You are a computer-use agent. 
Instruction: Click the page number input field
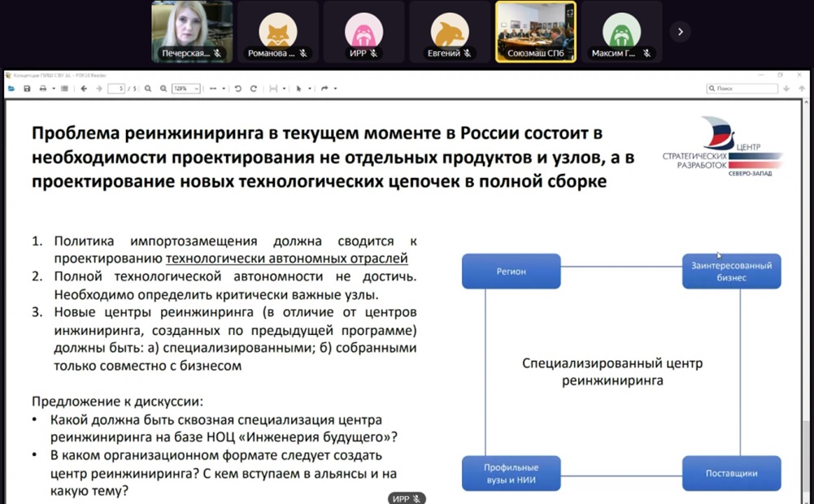click(x=115, y=89)
